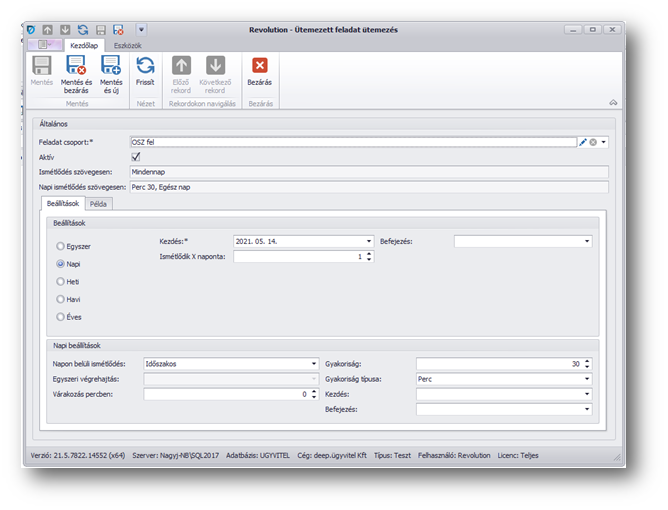Click the Feladat csoport input field
The image size is (668, 510).
pos(350,143)
